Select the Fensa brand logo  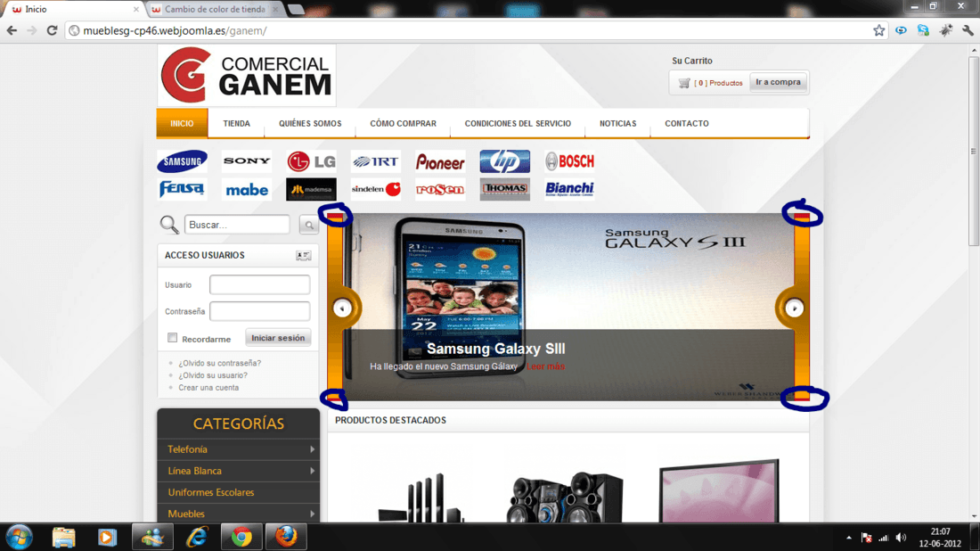[x=182, y=189]
